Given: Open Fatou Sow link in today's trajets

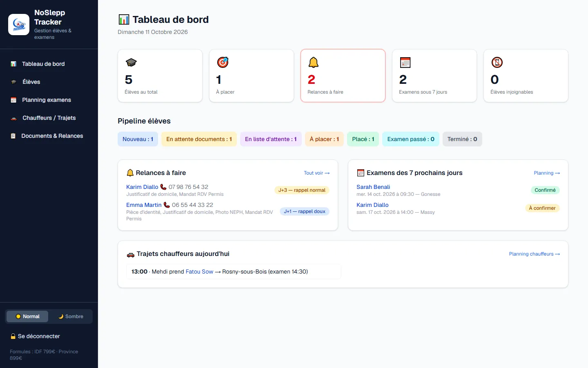Looking at the screenshot, I should [x=199, y=272].
